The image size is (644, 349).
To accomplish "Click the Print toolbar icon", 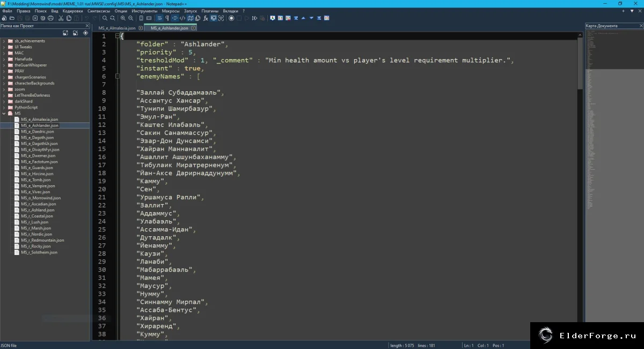I will (x=50, y=18).
